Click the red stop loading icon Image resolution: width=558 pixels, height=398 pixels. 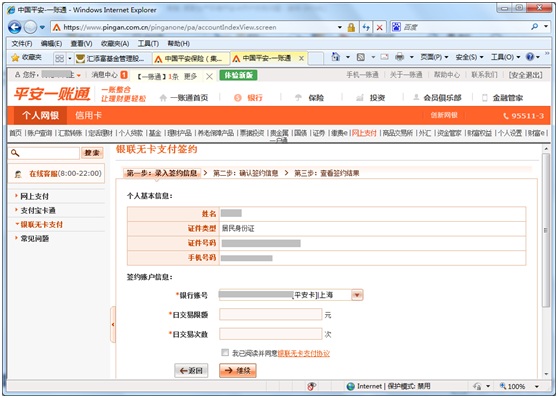pos(379,27)
